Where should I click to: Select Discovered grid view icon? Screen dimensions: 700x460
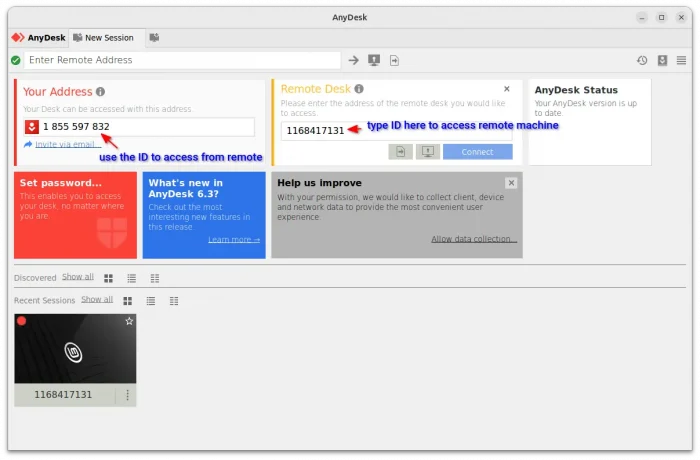coord(108,279)
